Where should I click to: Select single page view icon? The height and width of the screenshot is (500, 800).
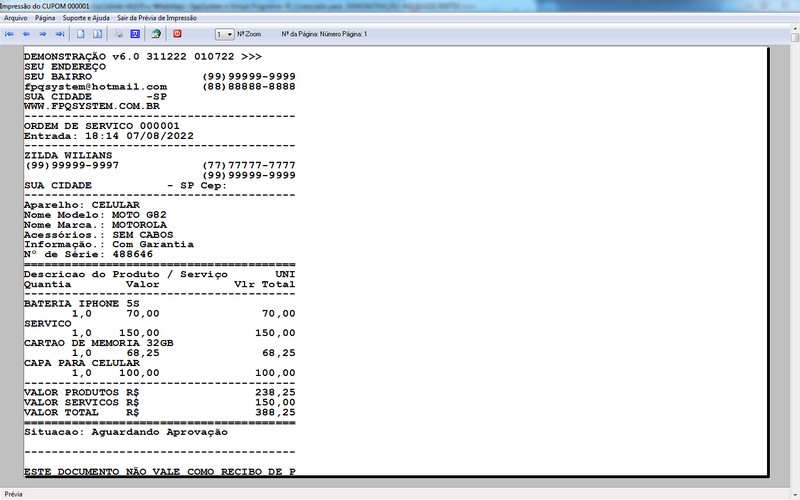point(81,34)
